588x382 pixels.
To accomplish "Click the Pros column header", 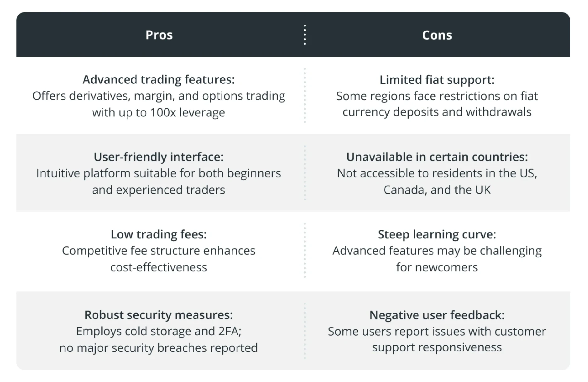I will pos(159,35).
